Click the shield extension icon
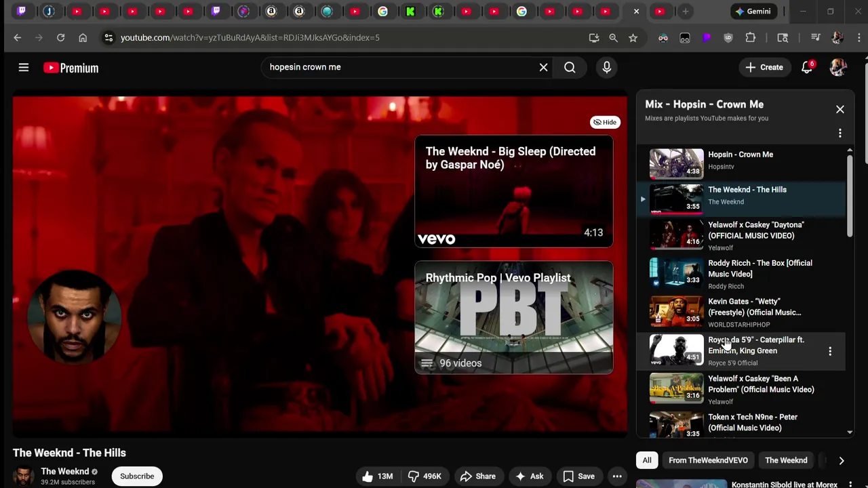Screen dimensions: 868x488 pos(728,38)
